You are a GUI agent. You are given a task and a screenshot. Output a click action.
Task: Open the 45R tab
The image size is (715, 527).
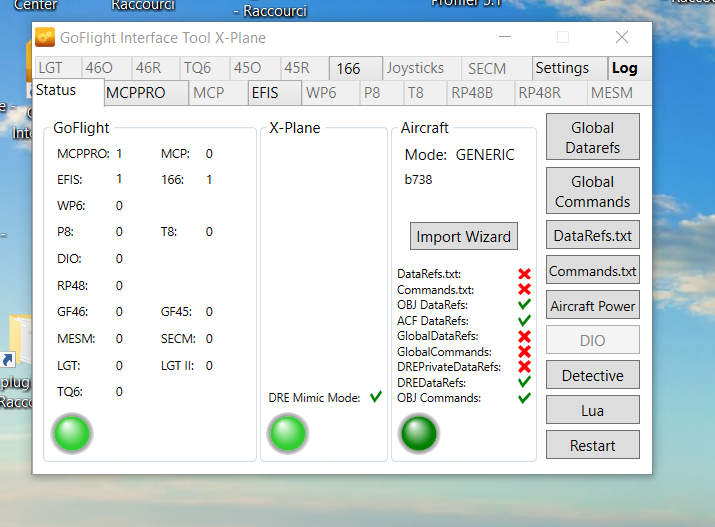(304, 68)
